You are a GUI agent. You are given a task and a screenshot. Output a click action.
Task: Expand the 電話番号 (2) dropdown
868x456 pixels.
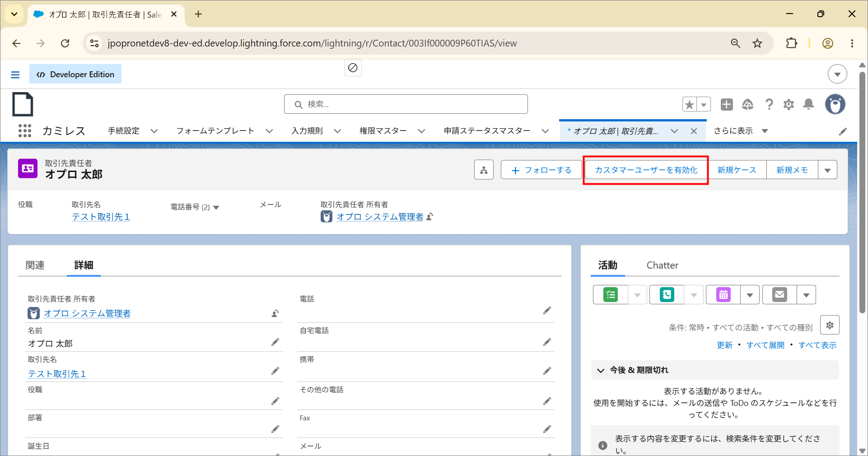(x=216, y=207)
